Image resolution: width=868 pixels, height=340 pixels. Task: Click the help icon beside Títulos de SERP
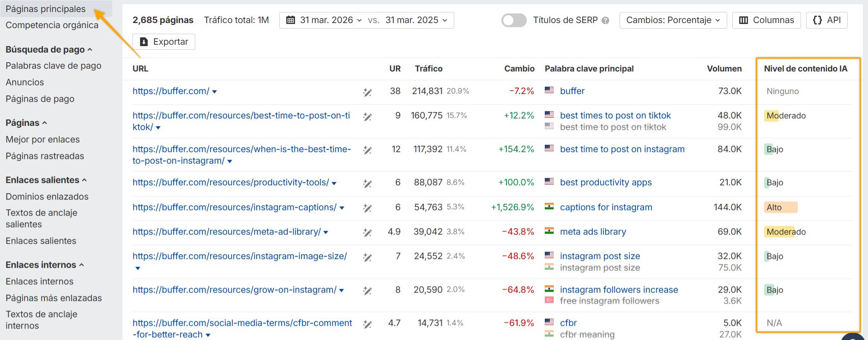coord(607,20)
